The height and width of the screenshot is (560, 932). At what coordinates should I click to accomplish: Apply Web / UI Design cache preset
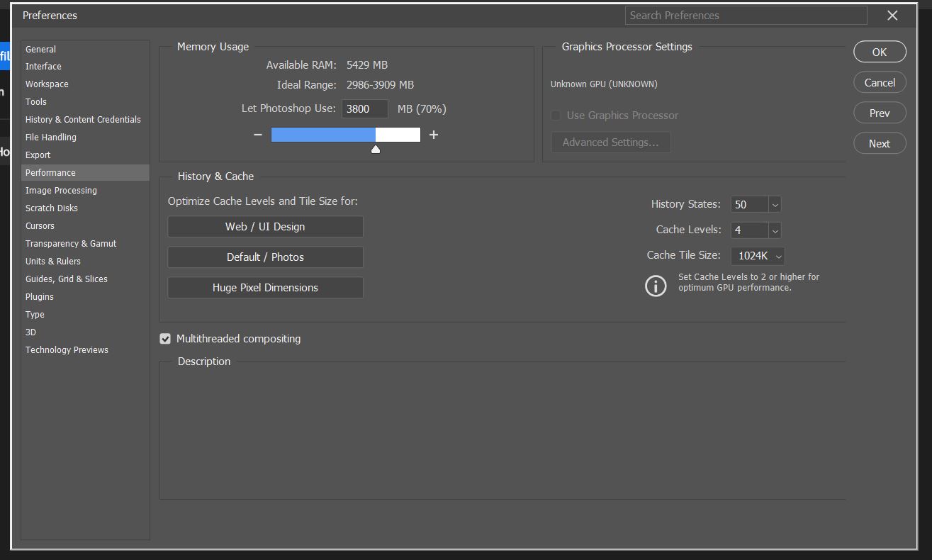[265, 227]
